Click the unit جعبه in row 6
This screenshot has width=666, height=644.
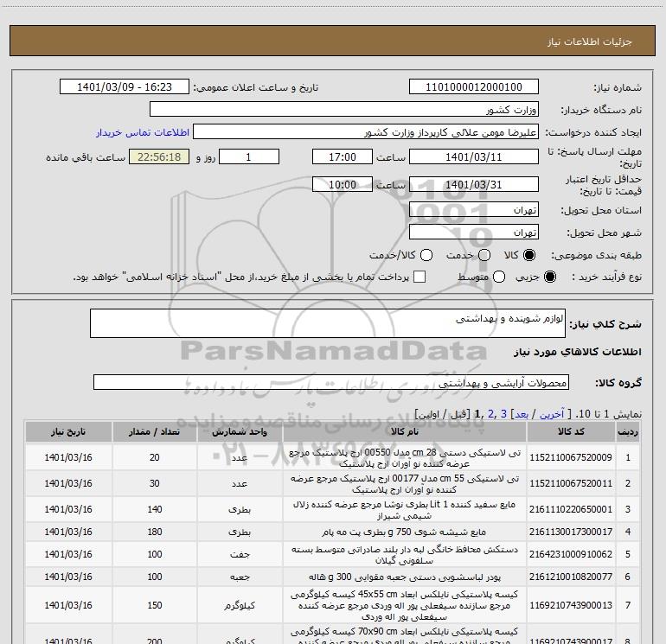pos(240,577)
